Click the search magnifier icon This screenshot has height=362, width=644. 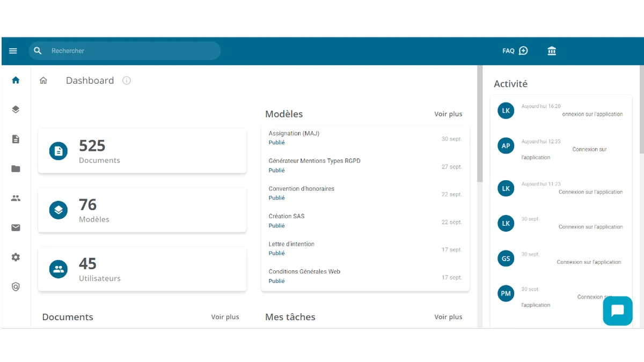click(x=38, y=51)
